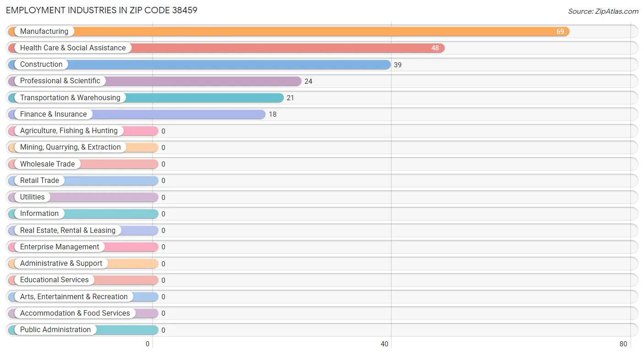This screenshot has width=644, height=355.
Task: Click the value 69 on the Manufacturing bar
Action: point(560,32)
